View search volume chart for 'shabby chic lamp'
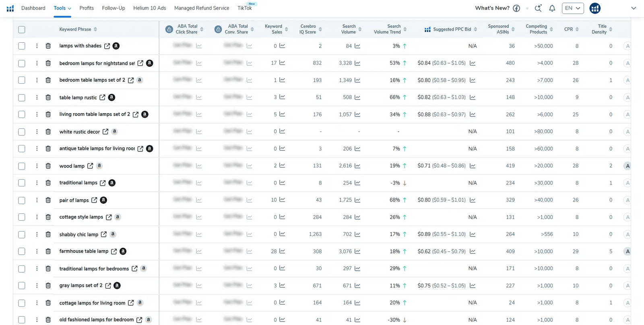 point(357,234)
